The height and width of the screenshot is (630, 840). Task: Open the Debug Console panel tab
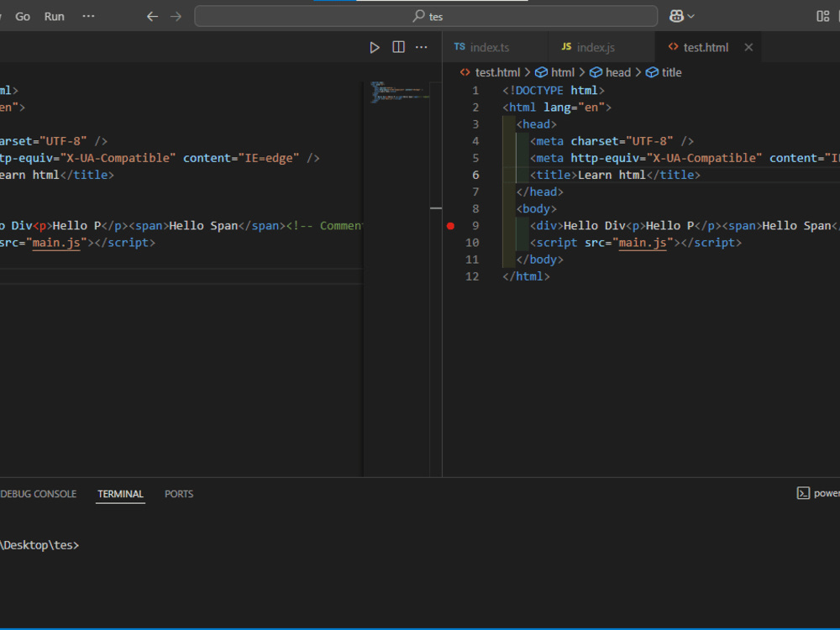pyautogui.click(x=39, y=494)
